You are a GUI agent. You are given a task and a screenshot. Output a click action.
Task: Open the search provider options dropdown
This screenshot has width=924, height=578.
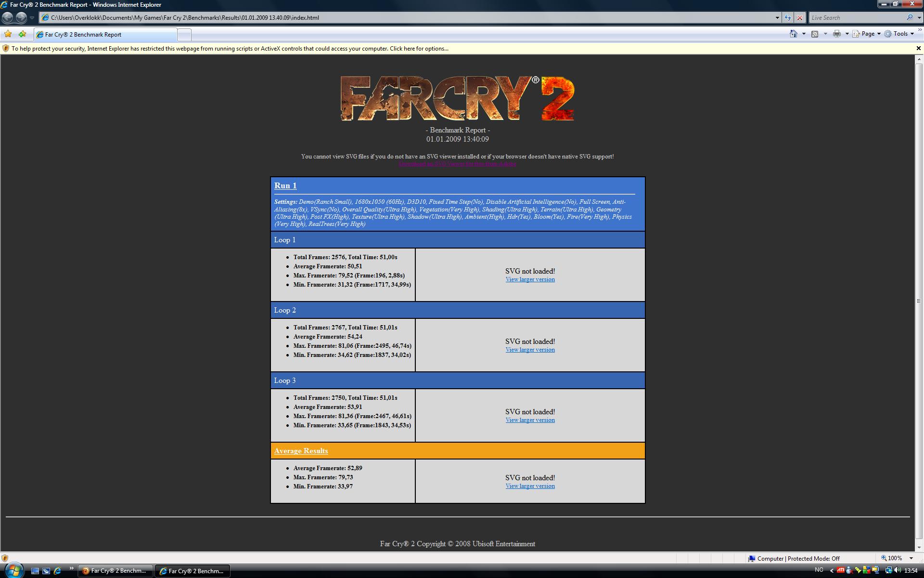pos(919,18)
